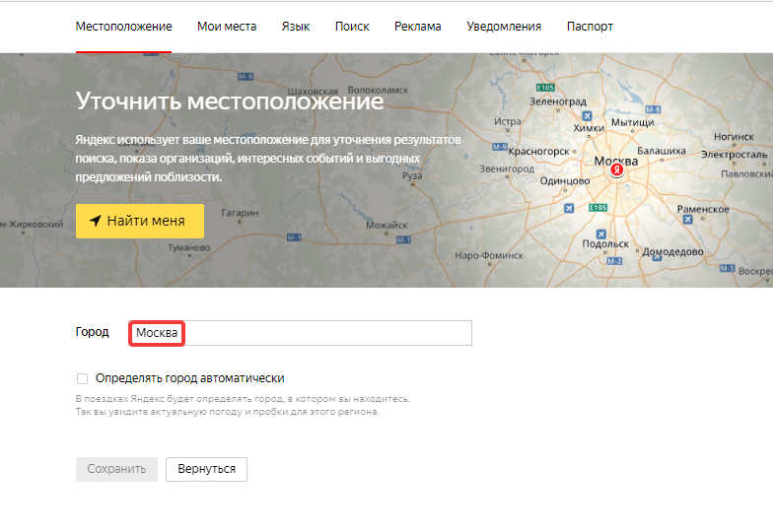Click the airport icon above Подольск

tap(601, 234)
